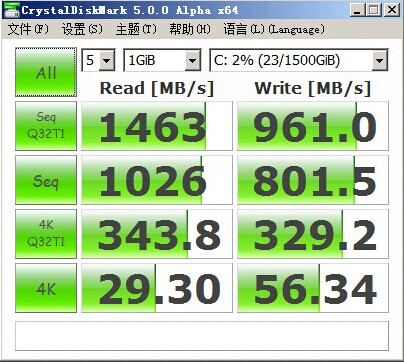Open the test count dropdown showing 5
This screenshot has width=404, height=362.
[98, 60]
